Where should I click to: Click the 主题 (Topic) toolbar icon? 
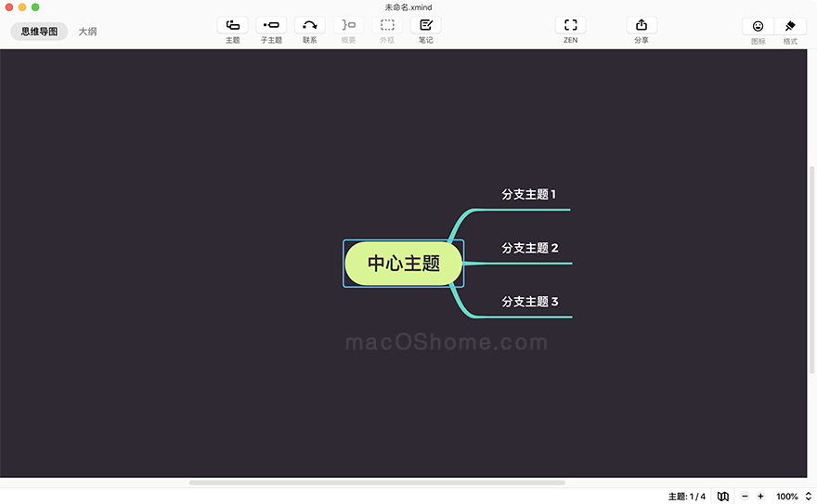(232, 25)
